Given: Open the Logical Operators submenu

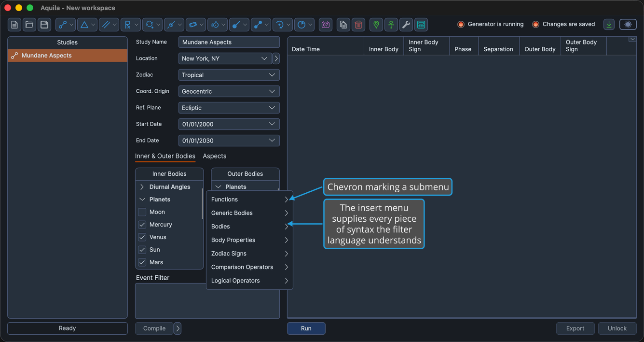Looking at the screenshot, I should tap(249, 281).
